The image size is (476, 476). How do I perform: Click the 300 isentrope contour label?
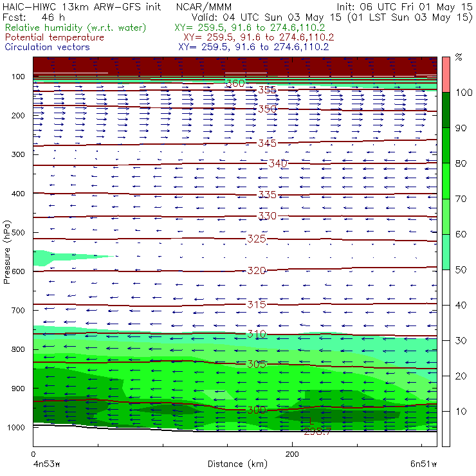(x=257, y=410)
